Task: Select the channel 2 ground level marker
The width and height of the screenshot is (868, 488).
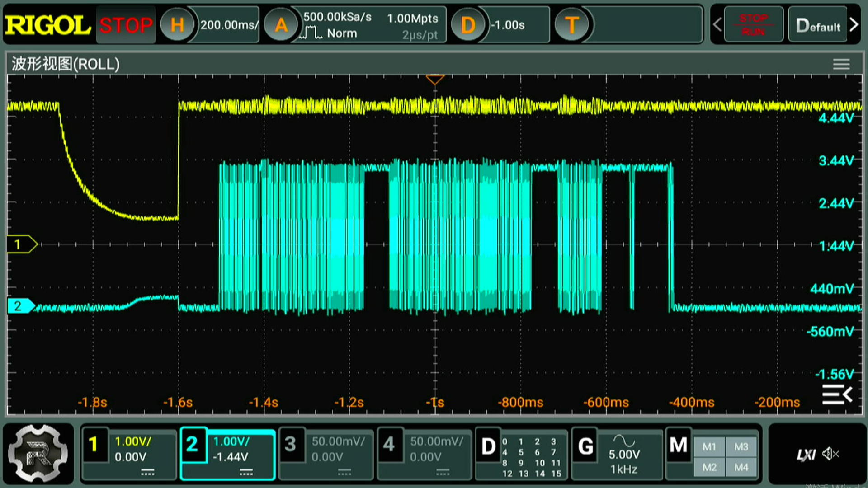Action: pyautogui.click(x=21, y=306)
